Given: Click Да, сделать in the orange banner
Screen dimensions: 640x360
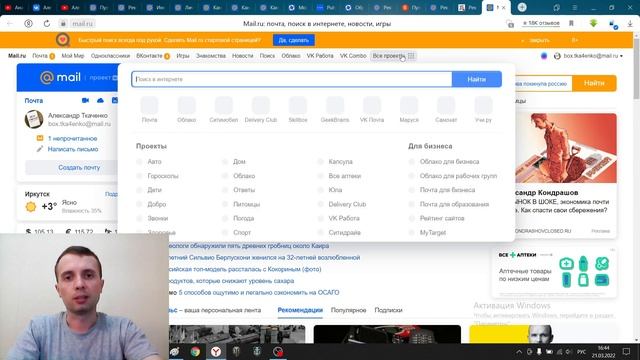Looking at the screenshot, I should coord(293,40).
